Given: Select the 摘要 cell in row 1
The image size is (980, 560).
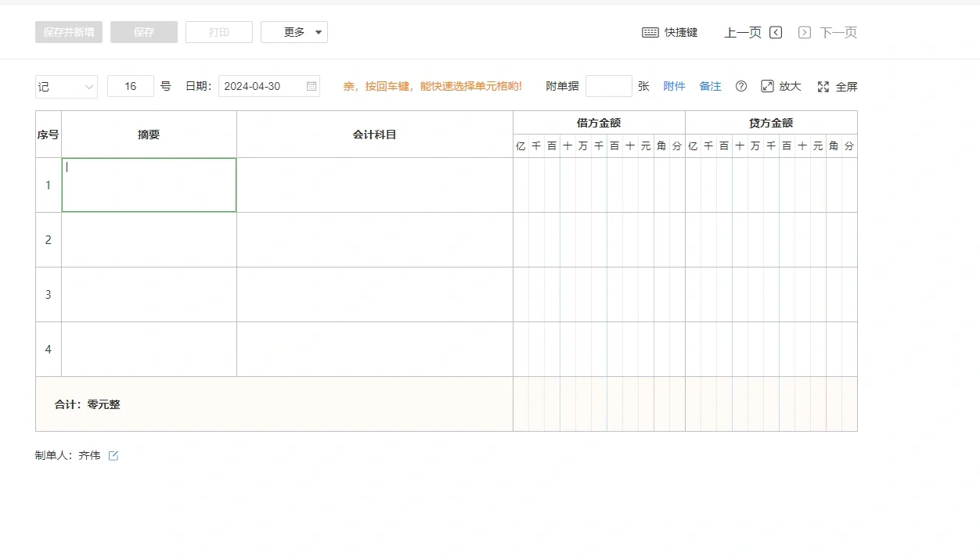Looking at the screenshot, I should coord(149,185).
